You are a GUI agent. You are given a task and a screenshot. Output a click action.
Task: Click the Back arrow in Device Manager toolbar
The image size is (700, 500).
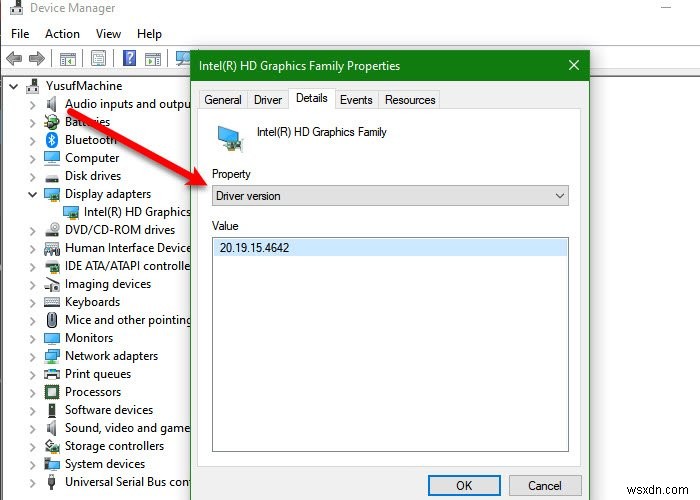(x=14, y=58)
